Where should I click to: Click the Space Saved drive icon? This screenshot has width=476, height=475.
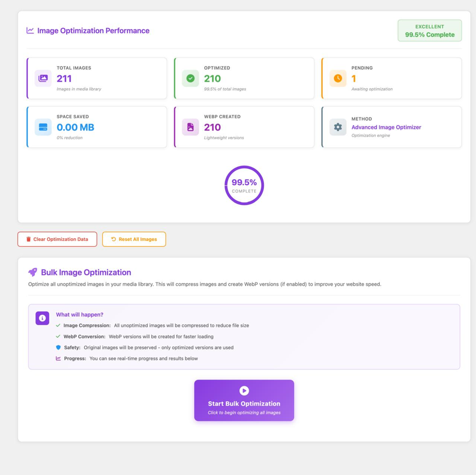[43, 127]
